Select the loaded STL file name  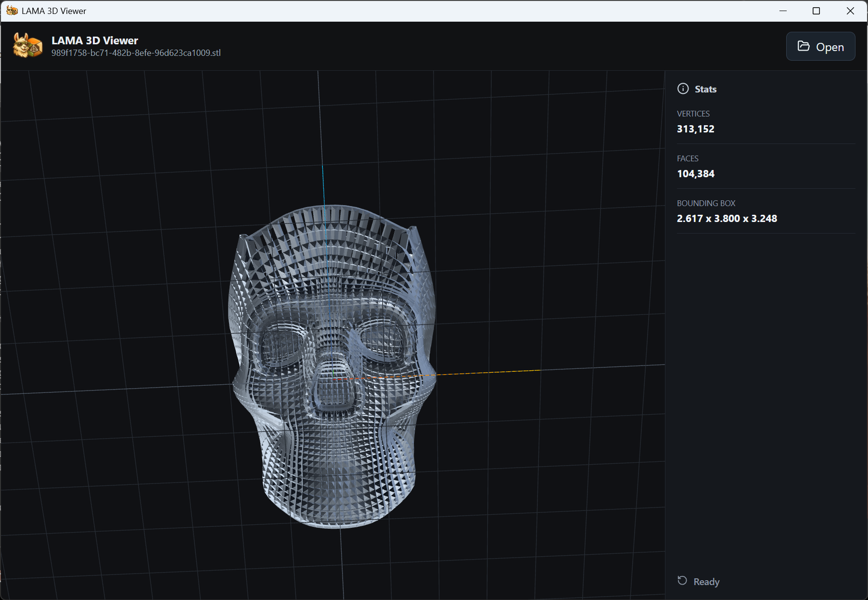pos(136,53)
